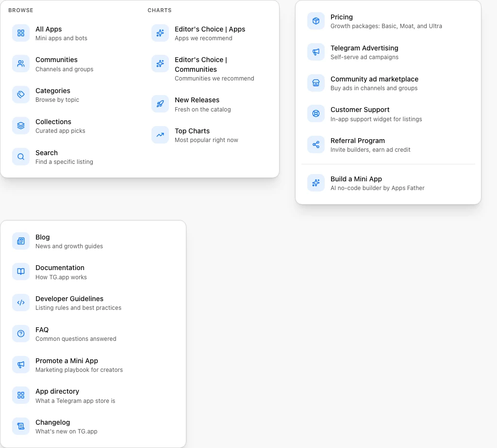Click the Developer Guidelines code icon

pos(21,303)
